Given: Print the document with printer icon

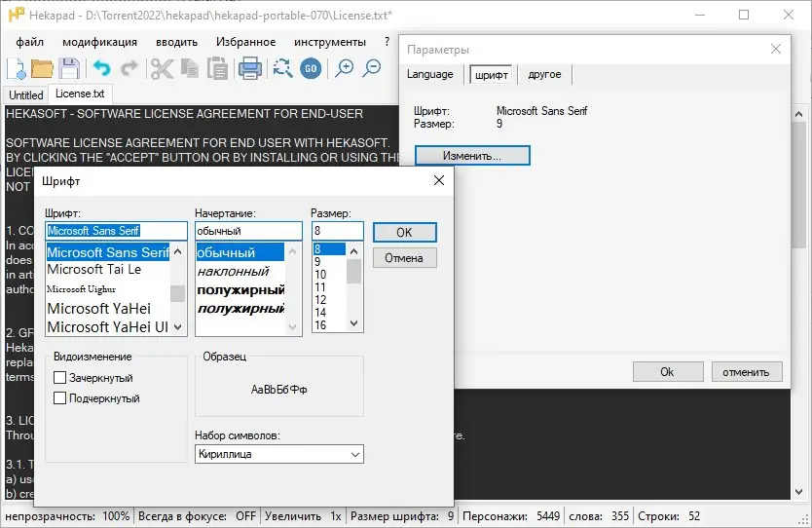Looking at the screenshot, I should tap(250, 68).
